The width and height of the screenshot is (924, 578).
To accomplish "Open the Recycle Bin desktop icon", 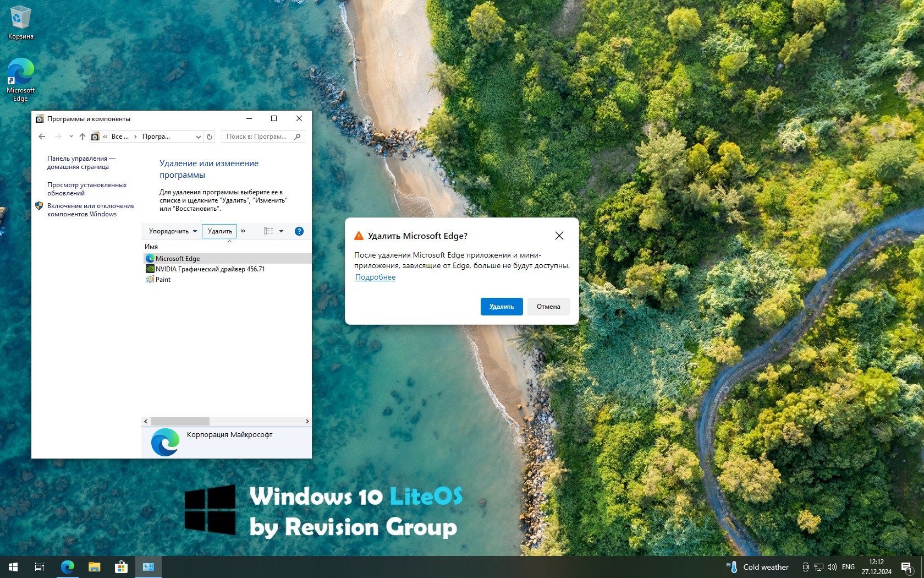I will click(20, 22).
